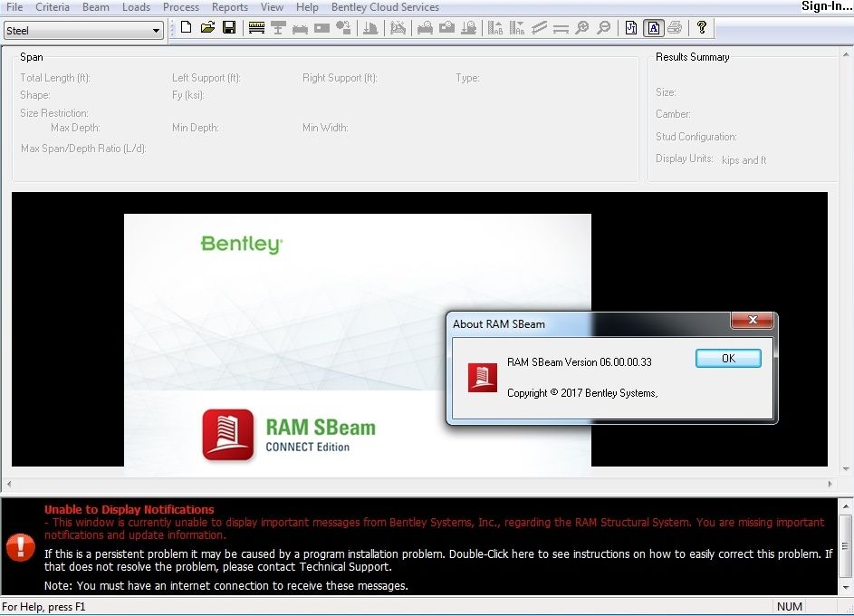Click the red RAM SBeam icon in About dialog
Image resolution: width=854 pixels, height=616 pixels.
483,378
